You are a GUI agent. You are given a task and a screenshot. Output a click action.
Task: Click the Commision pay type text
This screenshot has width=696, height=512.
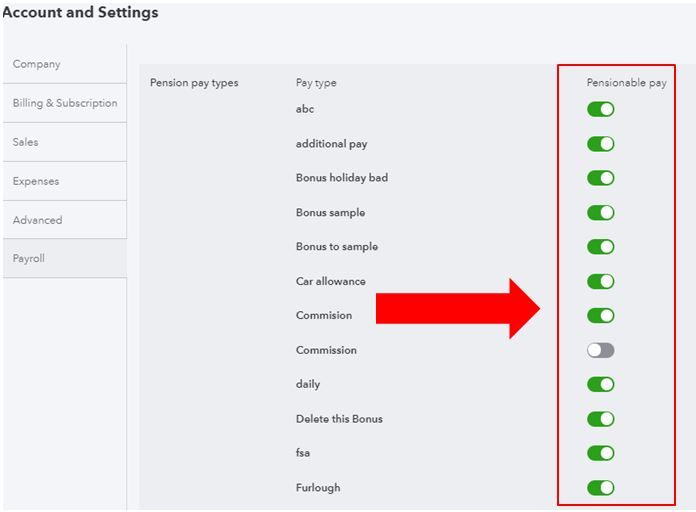point(324,315)
